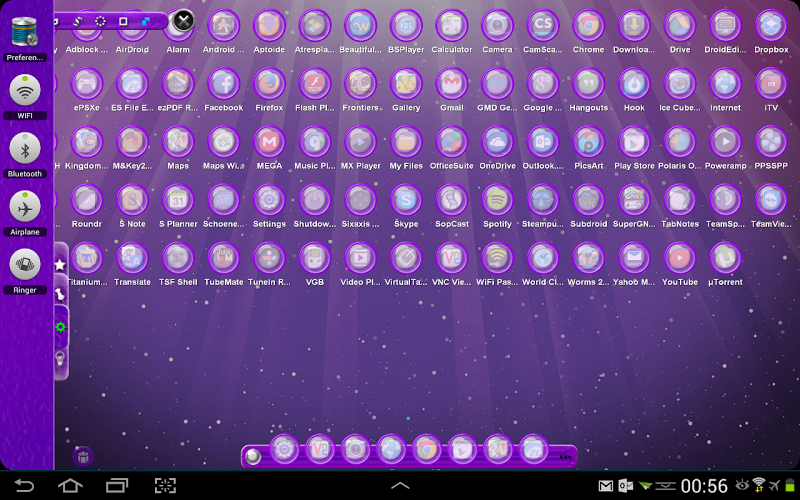Image resolution: width=800 pixels, height=500 pixels.
Task: Open the lightbulb side tab
Action: pyautogui.click(x=60, y=359)
